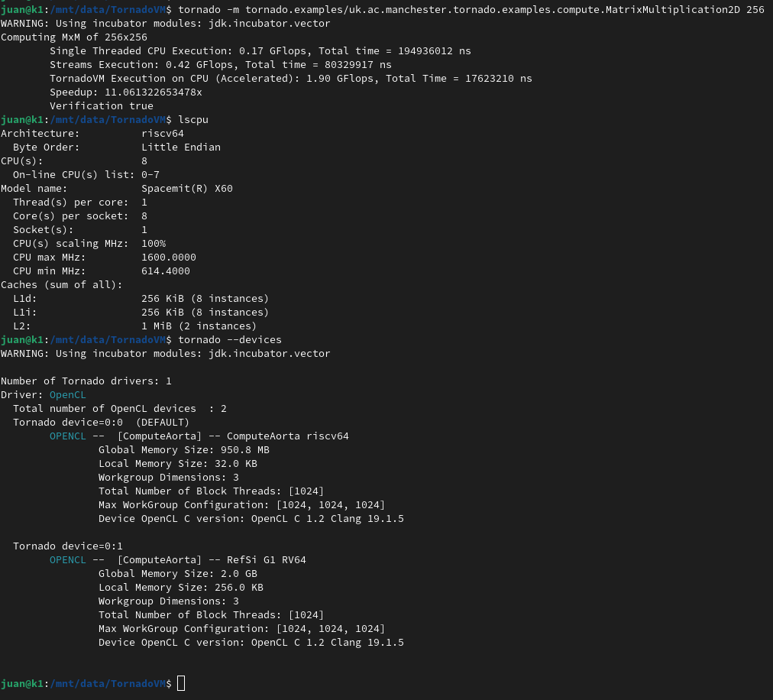Image resolution: width=773 pixels, height=700 pixels.
Task: Click the L2 '1 MiB (2 instances)' value
Action: (199, 326)
